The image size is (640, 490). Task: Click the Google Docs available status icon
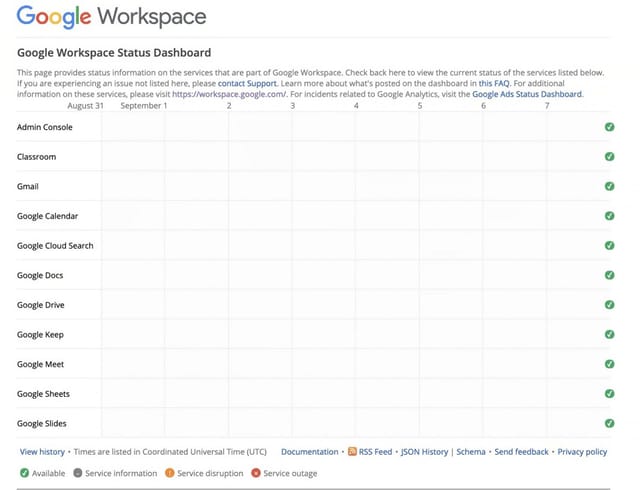609,275
